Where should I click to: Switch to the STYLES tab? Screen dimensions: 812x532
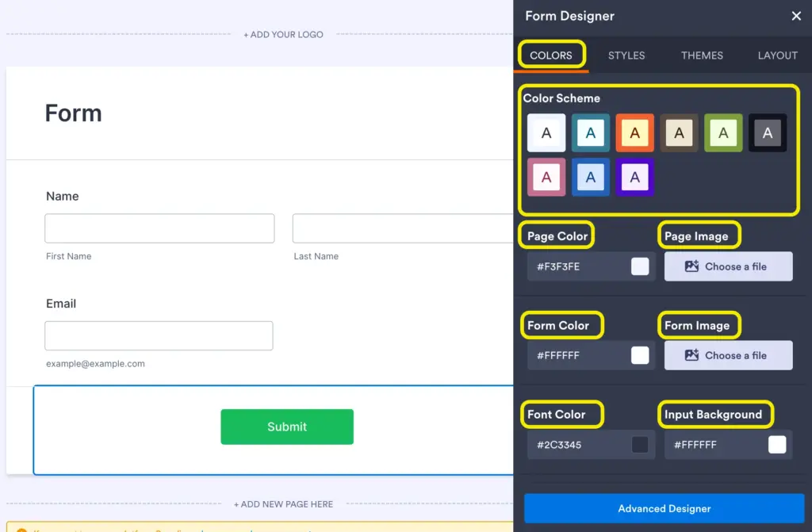[626, 55]
